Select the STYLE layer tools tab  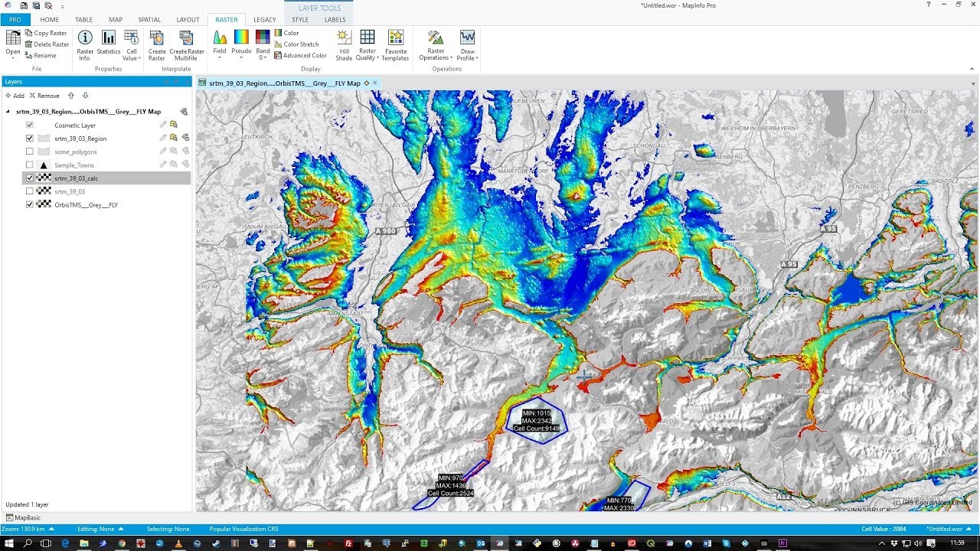pyautogui.click(x=300, y=20)
